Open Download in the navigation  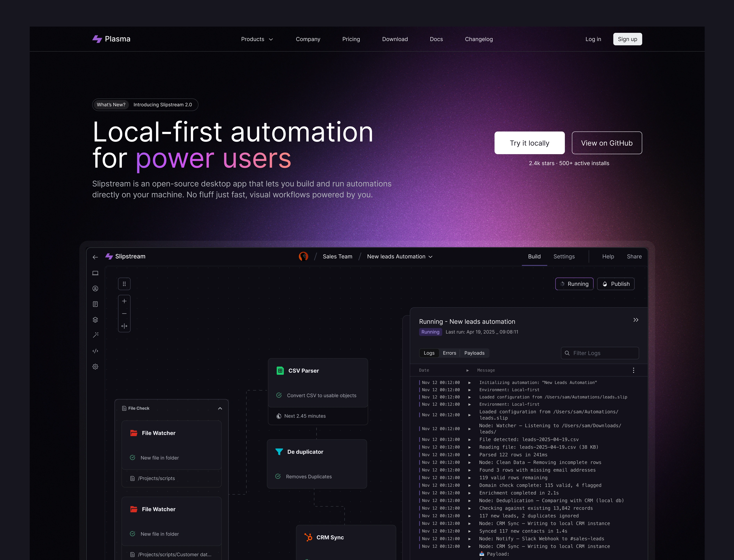click(x=395, y=39)
